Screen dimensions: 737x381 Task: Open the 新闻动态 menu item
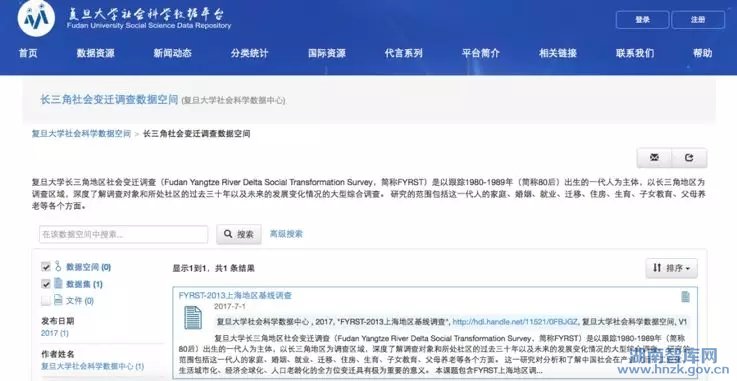click(172, 53)
